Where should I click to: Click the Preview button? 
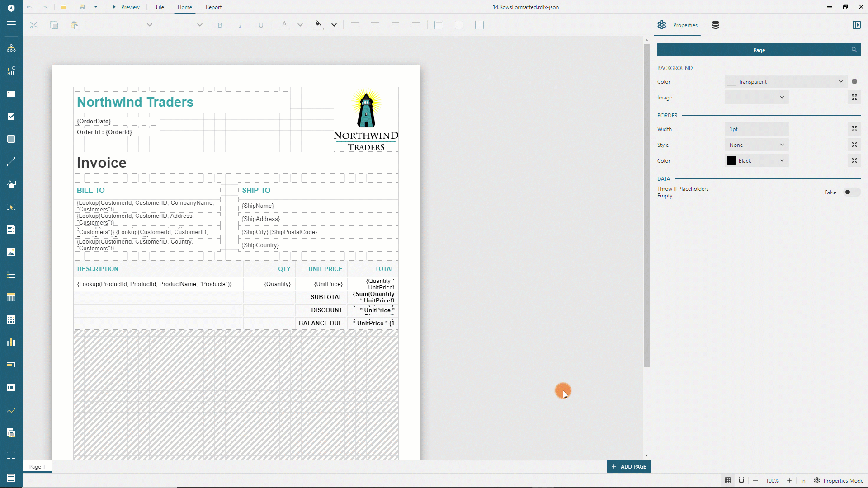[x=126, y=7]
